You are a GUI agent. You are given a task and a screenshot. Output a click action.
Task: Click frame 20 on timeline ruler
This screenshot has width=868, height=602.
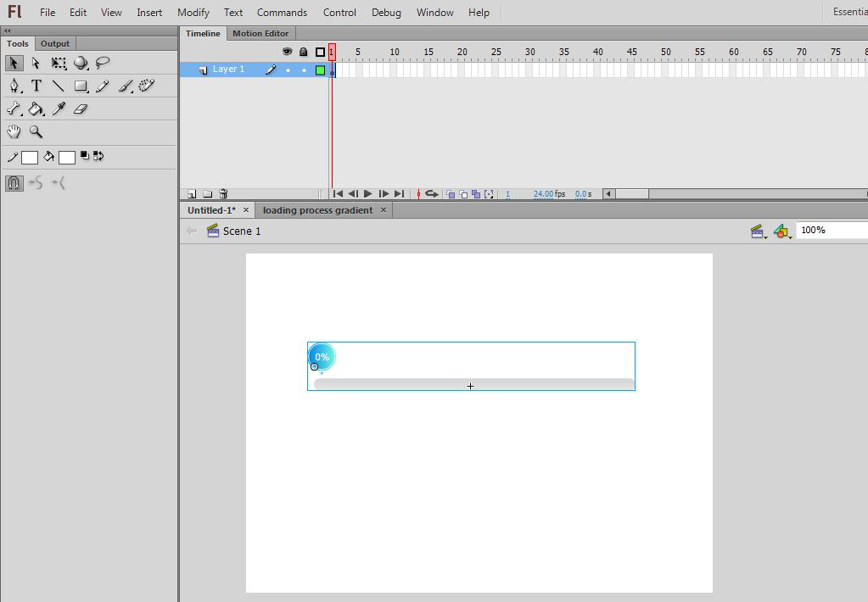point(462,52)
